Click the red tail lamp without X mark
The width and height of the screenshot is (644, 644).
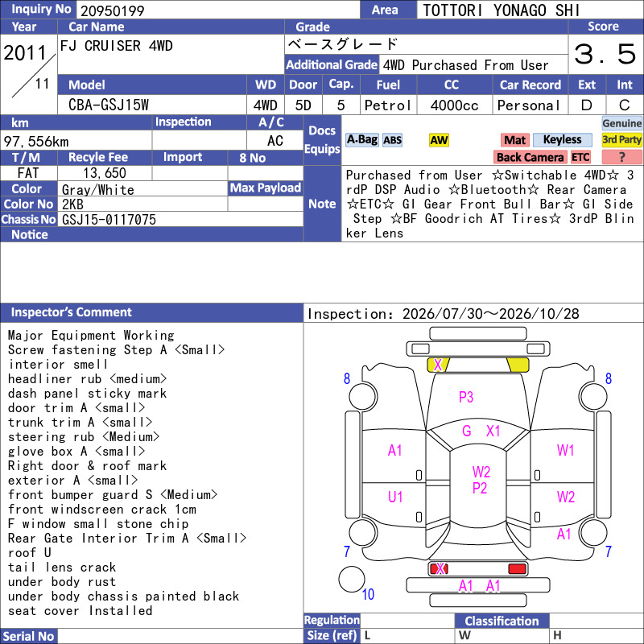coord(517,569)
